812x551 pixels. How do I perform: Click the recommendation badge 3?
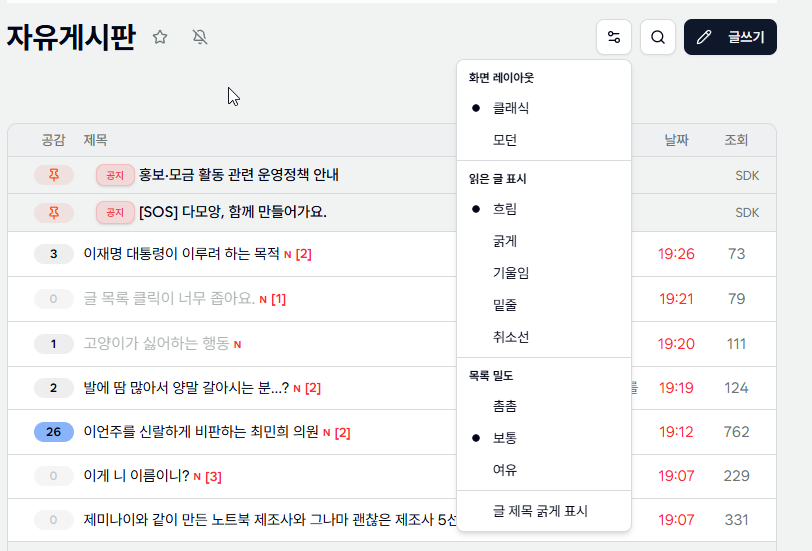[x=54, y=254]
